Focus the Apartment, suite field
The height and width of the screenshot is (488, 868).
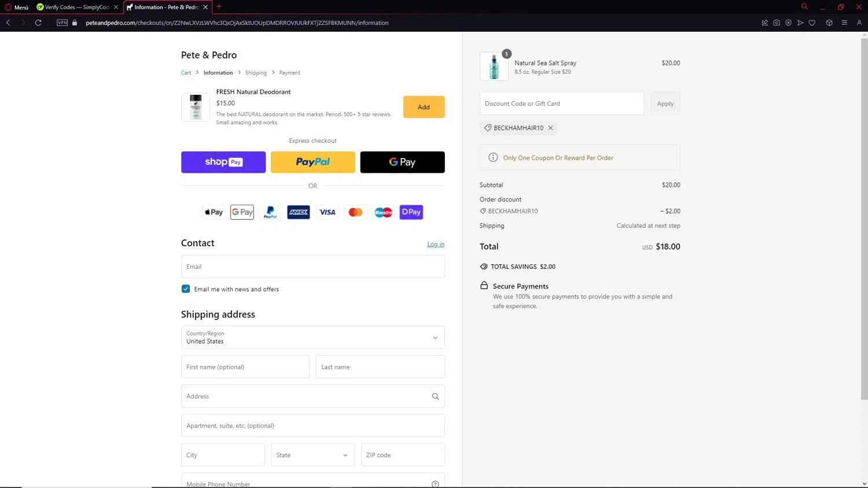click(313, 426)
